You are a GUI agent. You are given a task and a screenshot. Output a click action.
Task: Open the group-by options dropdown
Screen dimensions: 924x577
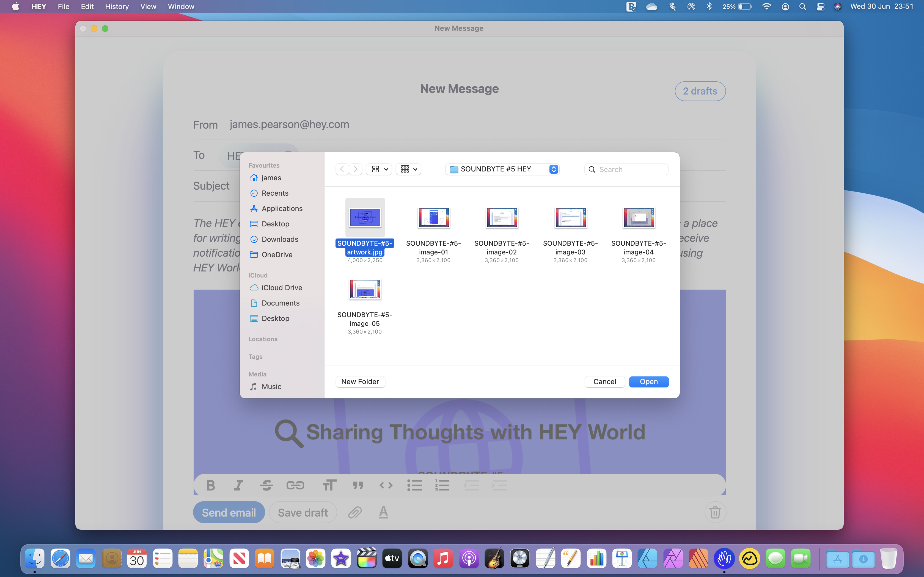[x=409, y=169]
